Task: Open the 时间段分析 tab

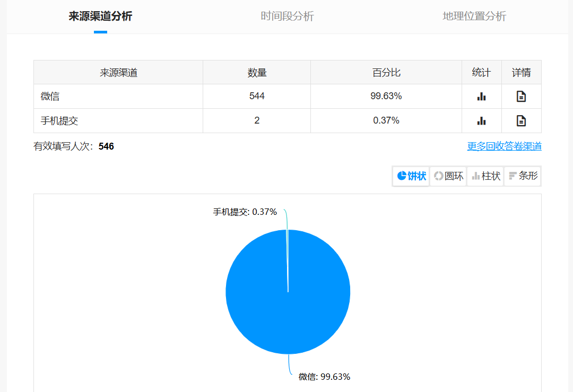Action: (x=287, y=16)
